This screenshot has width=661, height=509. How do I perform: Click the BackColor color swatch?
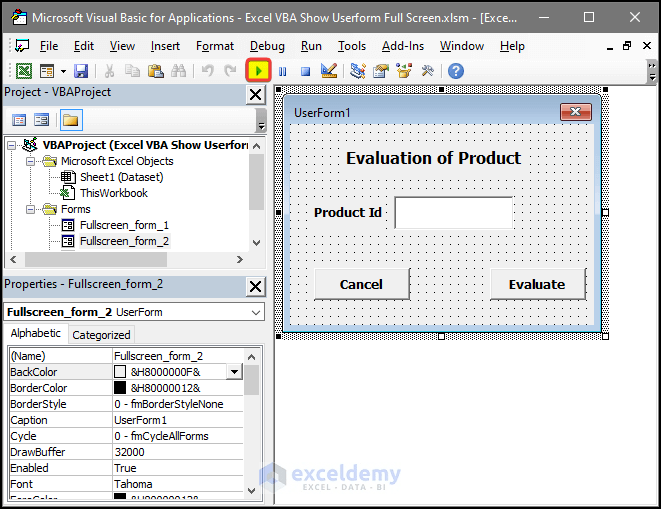point(120,372)
